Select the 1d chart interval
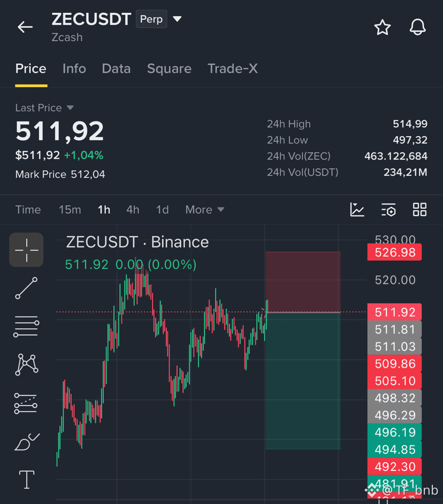This screenshot has width=443, height=504. pos(162,209)
